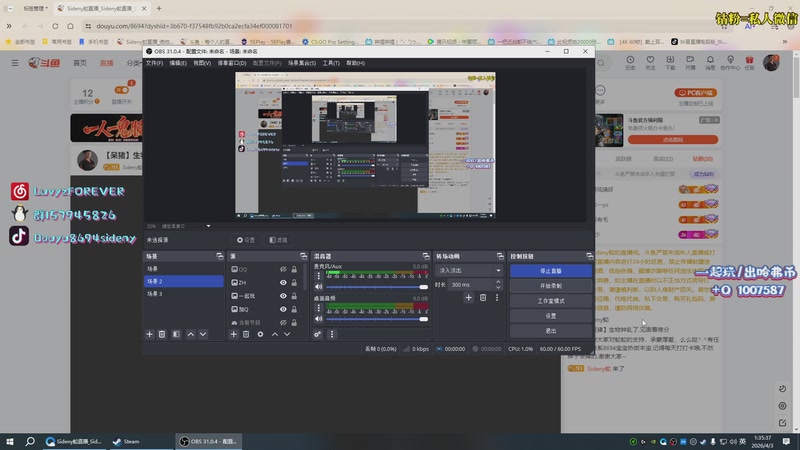Add a new scene with the plus icon

(x=150, y=334)
